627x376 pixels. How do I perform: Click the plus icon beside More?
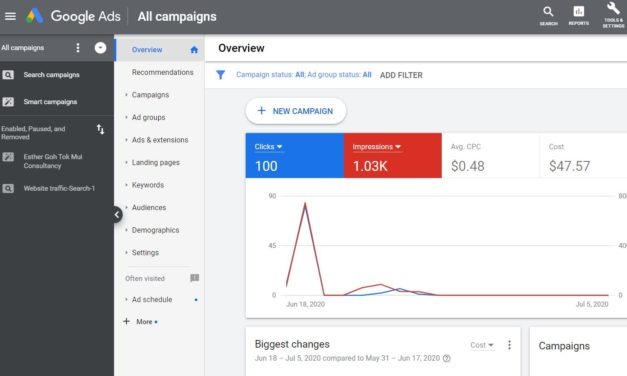tap(127, 321)
